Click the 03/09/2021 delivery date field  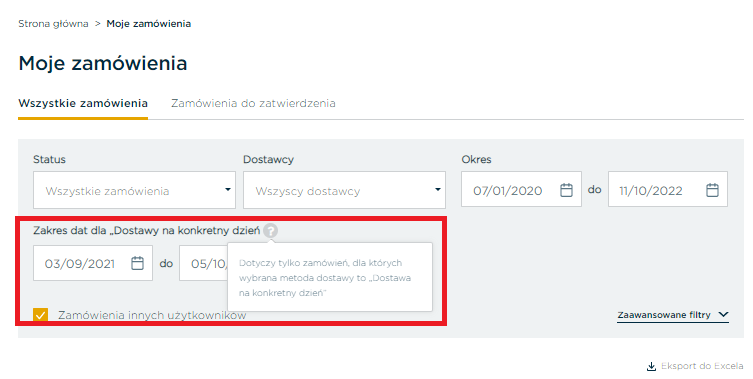click(x=93, y=263)
